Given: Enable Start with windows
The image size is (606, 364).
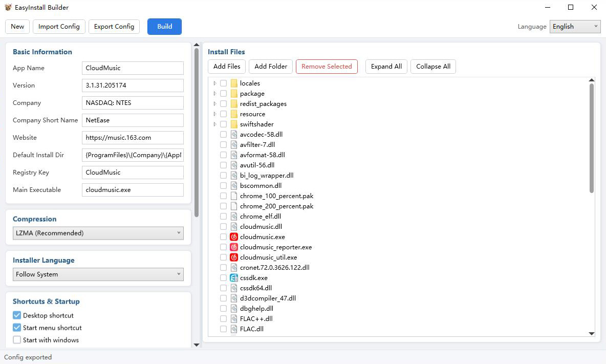Looking at the screenshot, I should coord(16,340).
